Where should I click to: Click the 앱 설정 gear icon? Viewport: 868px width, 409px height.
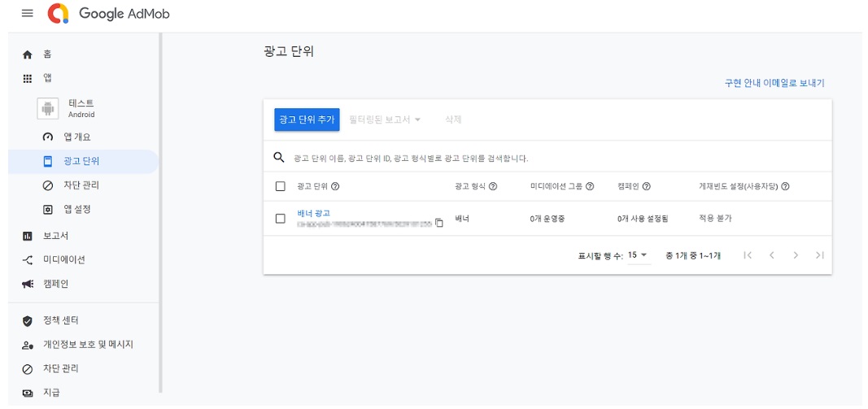point(48,210)
